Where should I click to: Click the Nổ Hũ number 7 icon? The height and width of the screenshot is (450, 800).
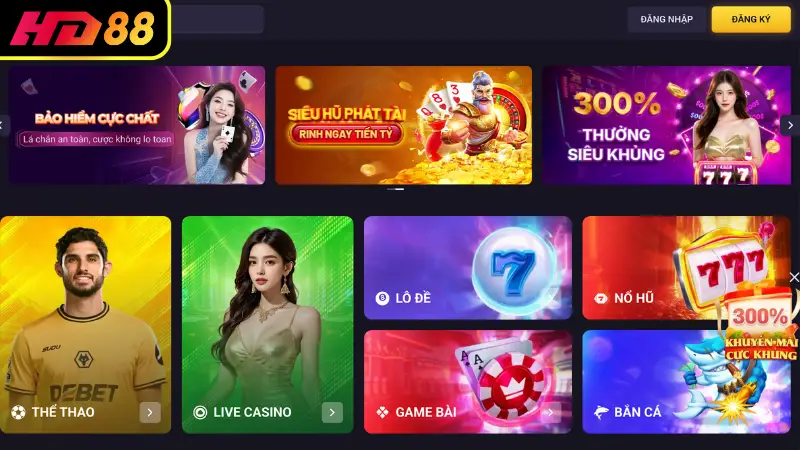(601, 298)
